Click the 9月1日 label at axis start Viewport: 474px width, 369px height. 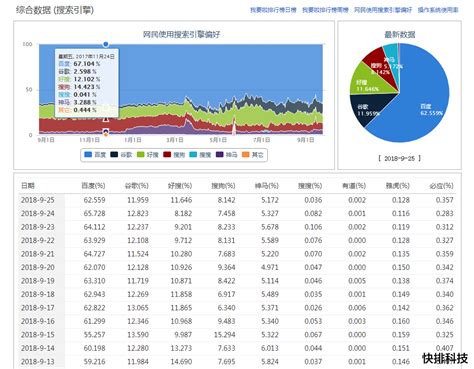tap(46, 140)
